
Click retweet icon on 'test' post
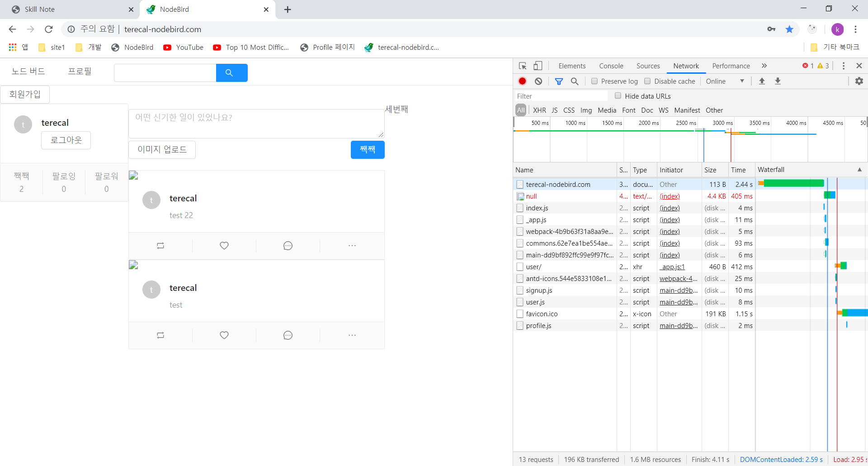tap(160, 335)
